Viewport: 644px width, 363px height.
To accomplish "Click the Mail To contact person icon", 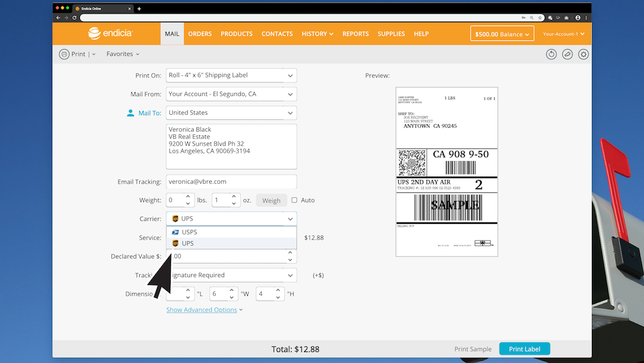I will click(x=131, y=113).
